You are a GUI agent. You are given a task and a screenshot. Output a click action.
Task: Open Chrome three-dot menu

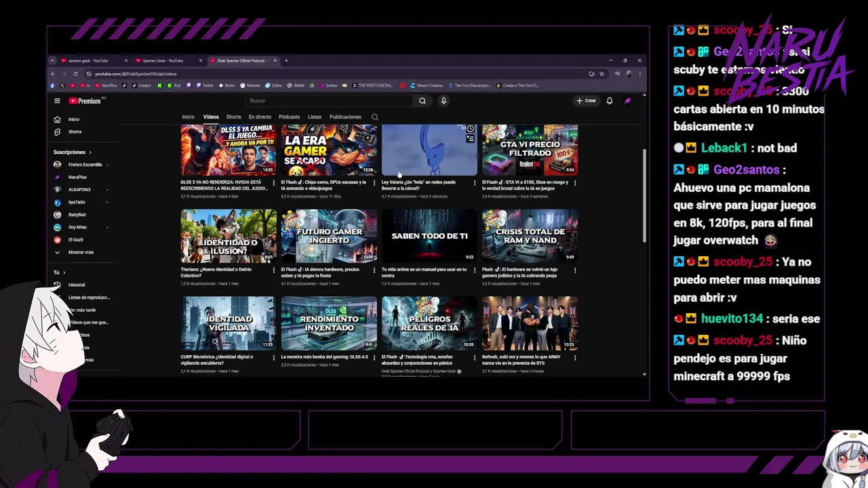pos(639,74)
